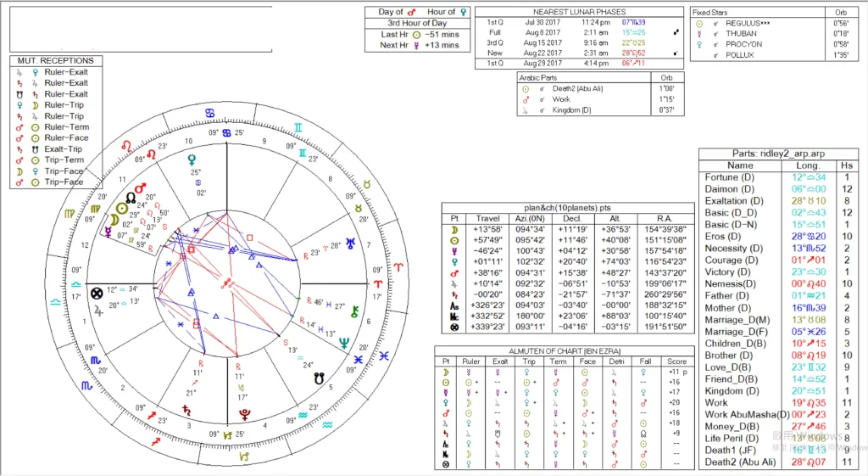
Task: Click the green Chiron key glyph in the wheel
Action: (355, 310)
